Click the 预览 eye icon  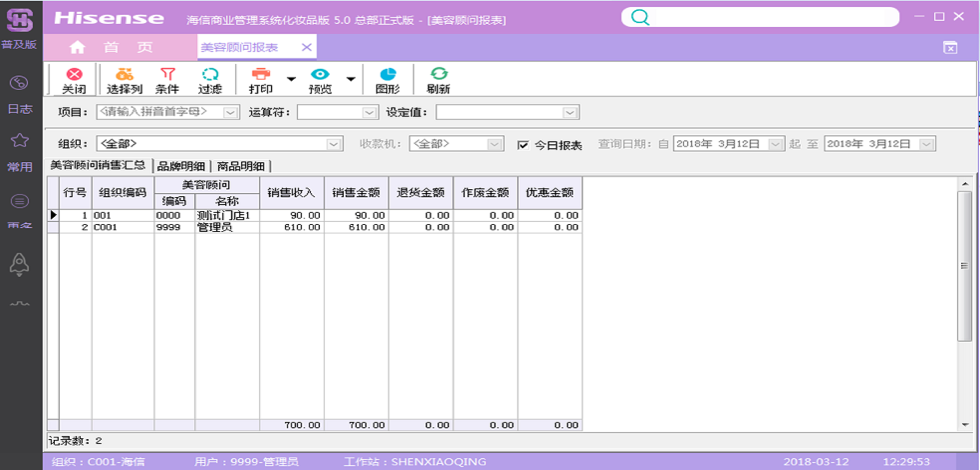point(320,74)
